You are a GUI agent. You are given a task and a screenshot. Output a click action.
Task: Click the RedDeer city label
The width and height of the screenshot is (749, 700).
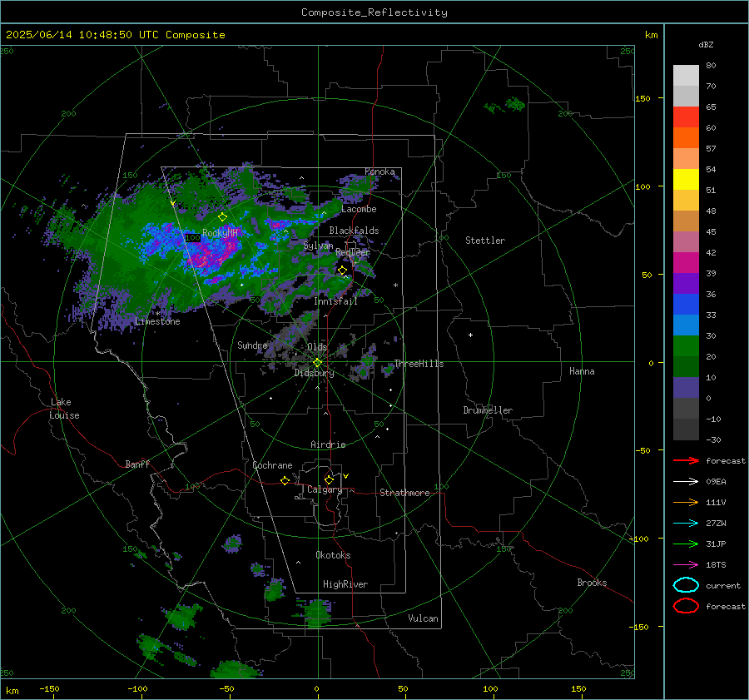pyautogui.click(x=353, y=252)
